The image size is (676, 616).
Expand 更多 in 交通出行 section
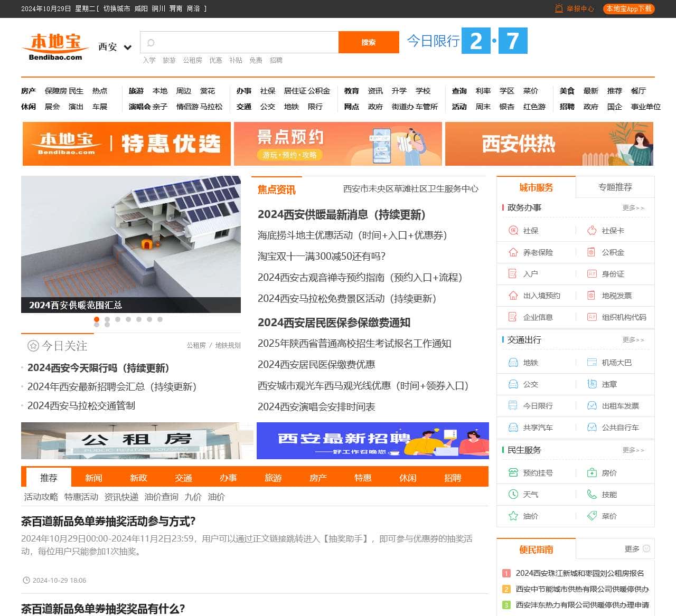click(x=633, y=340)
